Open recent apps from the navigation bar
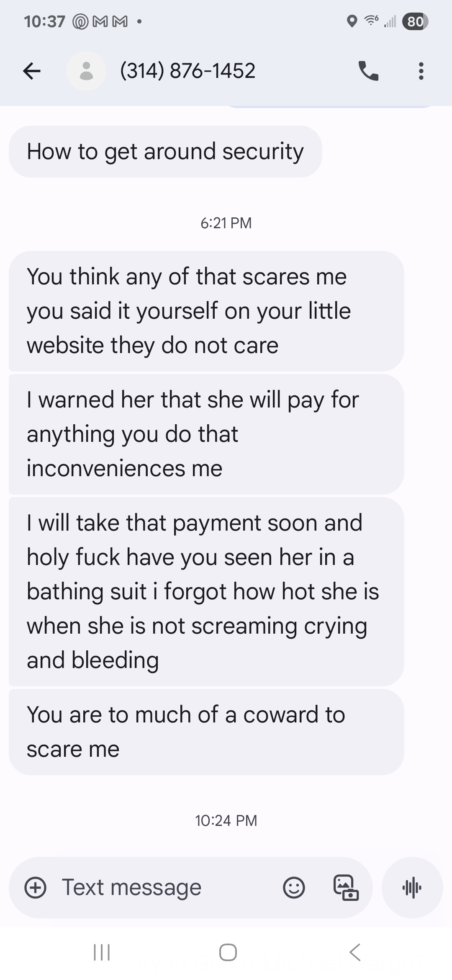This screenshot has height=980, width=452. pyautogui.click(x=102, y=952)
